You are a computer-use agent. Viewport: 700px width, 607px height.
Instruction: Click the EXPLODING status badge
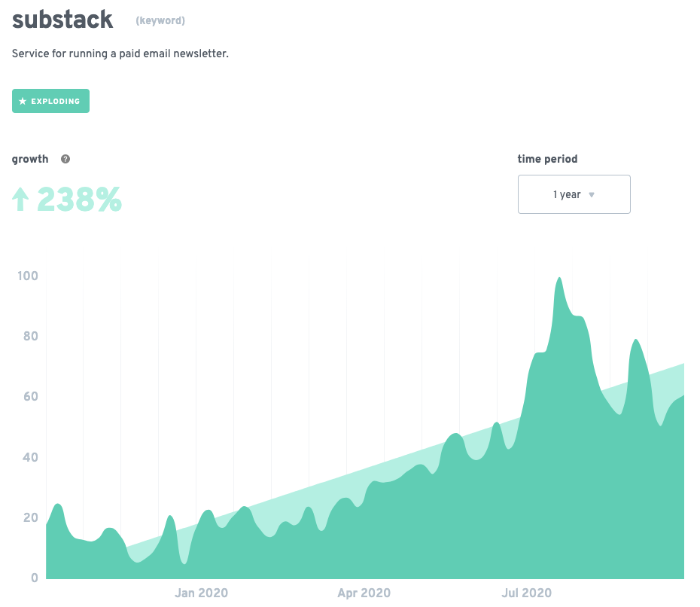(50, 101)
